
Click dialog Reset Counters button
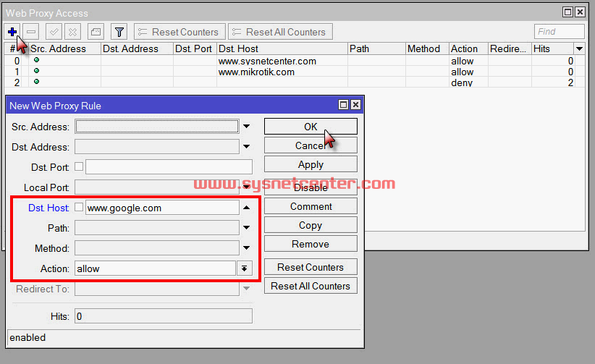(311, 267)
